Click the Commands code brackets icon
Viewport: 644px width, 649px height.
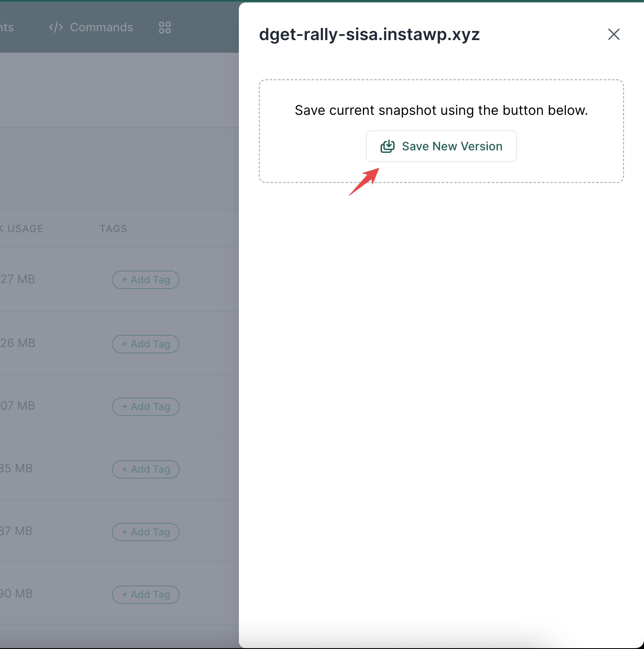(56, 27)
